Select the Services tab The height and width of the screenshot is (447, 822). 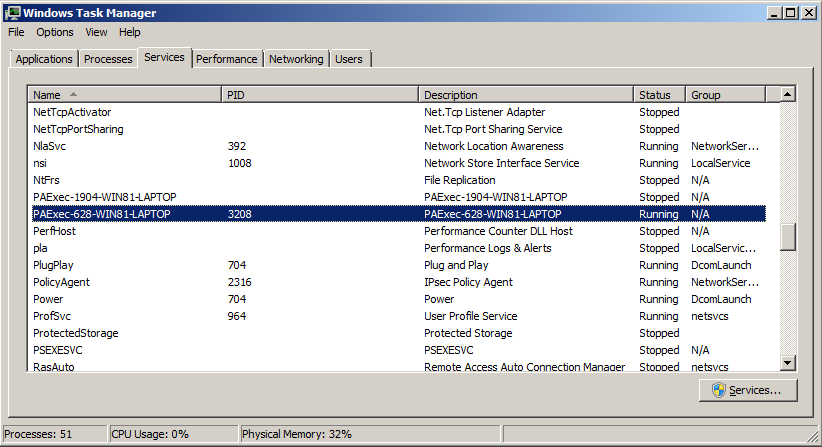[164, 57]
